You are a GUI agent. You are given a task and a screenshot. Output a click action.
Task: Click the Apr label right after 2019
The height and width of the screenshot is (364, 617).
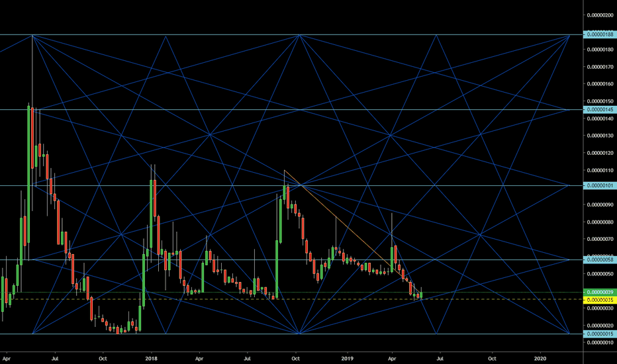click(x=391, y=359)
